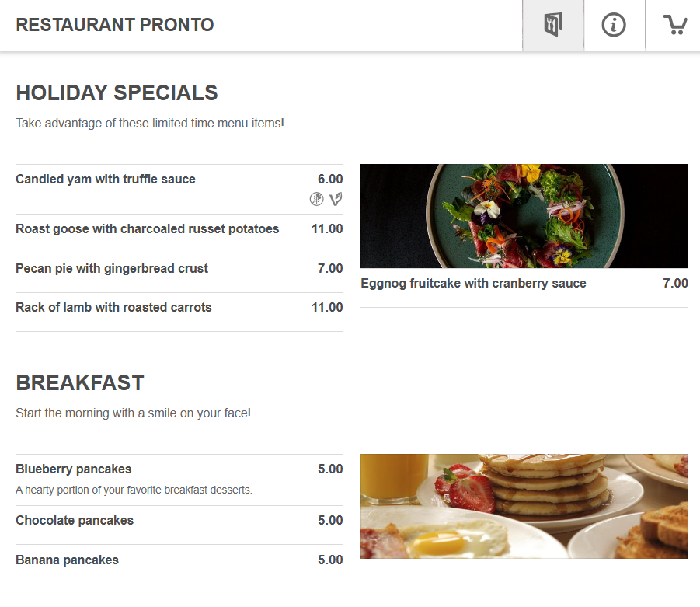Open the shopping cart
The image size is (700, 607).
[674, 25]
